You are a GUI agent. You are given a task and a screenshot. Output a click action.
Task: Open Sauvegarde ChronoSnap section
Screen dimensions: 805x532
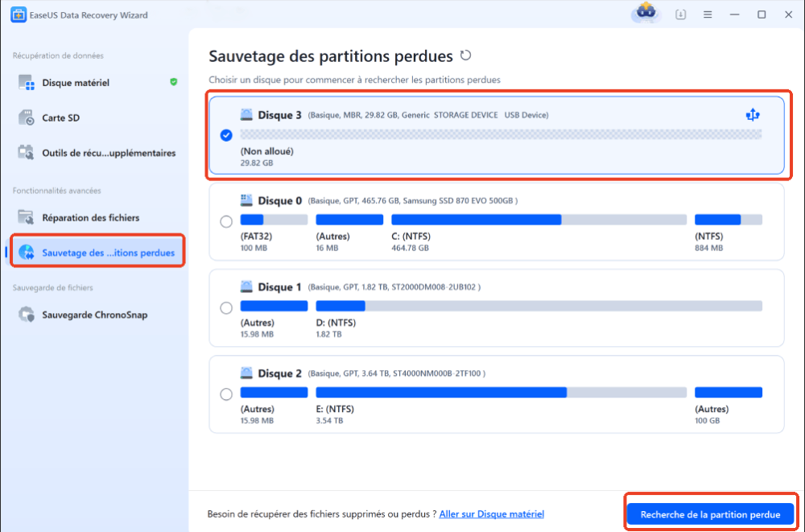(x=97, y=315)
